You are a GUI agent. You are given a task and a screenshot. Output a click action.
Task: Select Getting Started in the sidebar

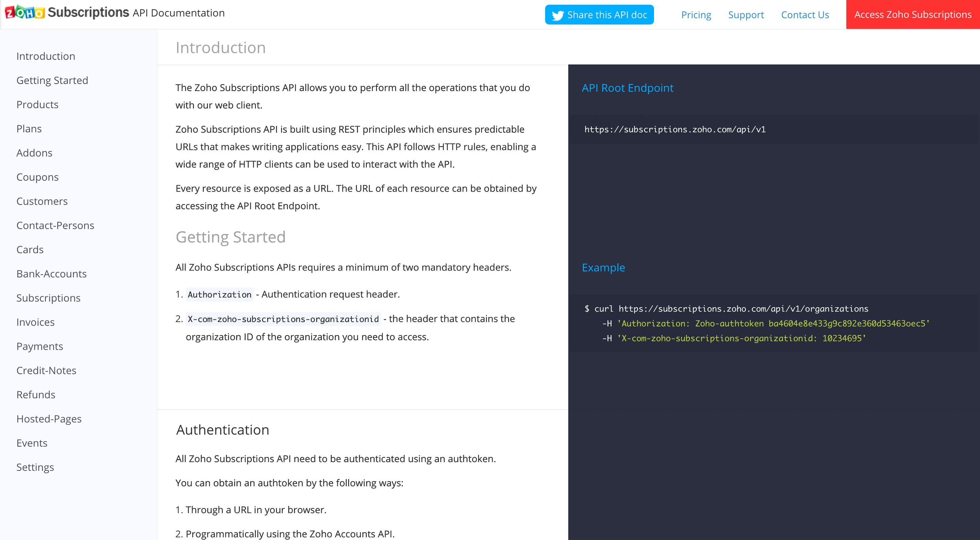coord(52,80)
